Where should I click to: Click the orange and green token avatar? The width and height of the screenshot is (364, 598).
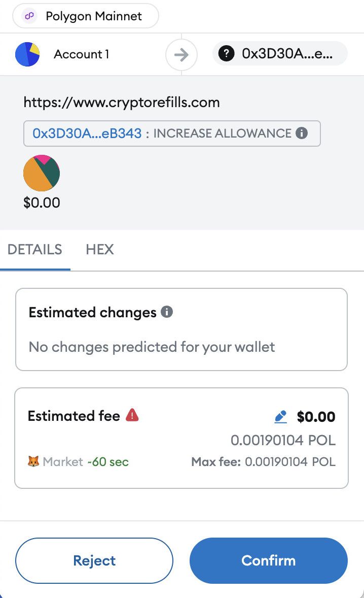click(x=42, y=173)
